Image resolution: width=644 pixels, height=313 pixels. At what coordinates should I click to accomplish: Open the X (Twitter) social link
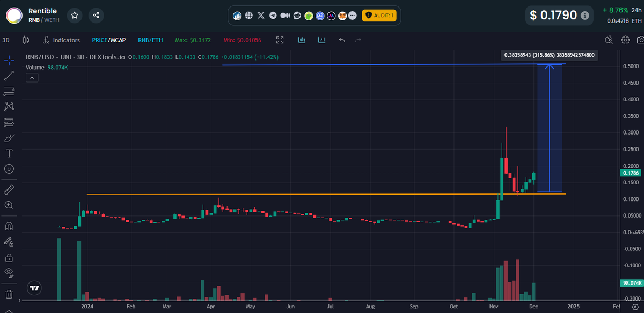(x=261, y=16)
